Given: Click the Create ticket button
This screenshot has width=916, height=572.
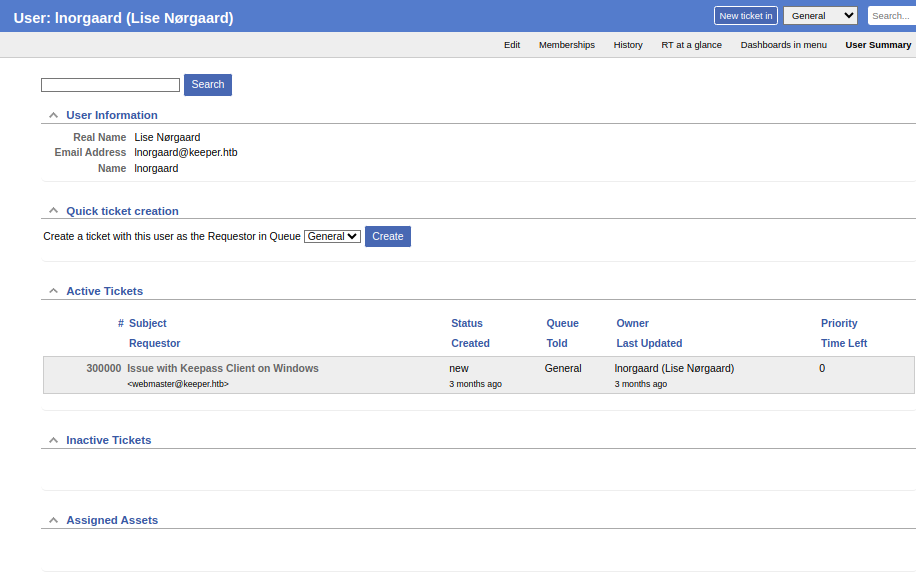Looking at the screenshot, I should point(388,237).
